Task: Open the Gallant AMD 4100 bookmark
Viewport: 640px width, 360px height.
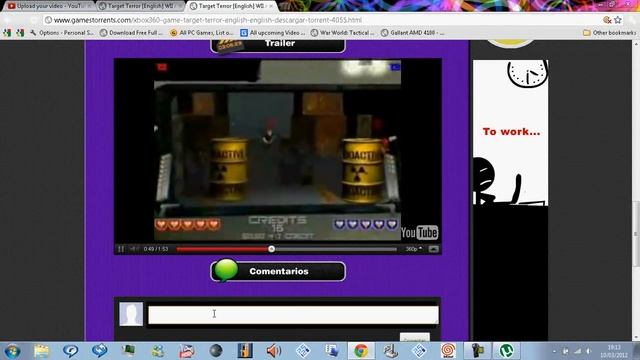Action: coord(412,33)
